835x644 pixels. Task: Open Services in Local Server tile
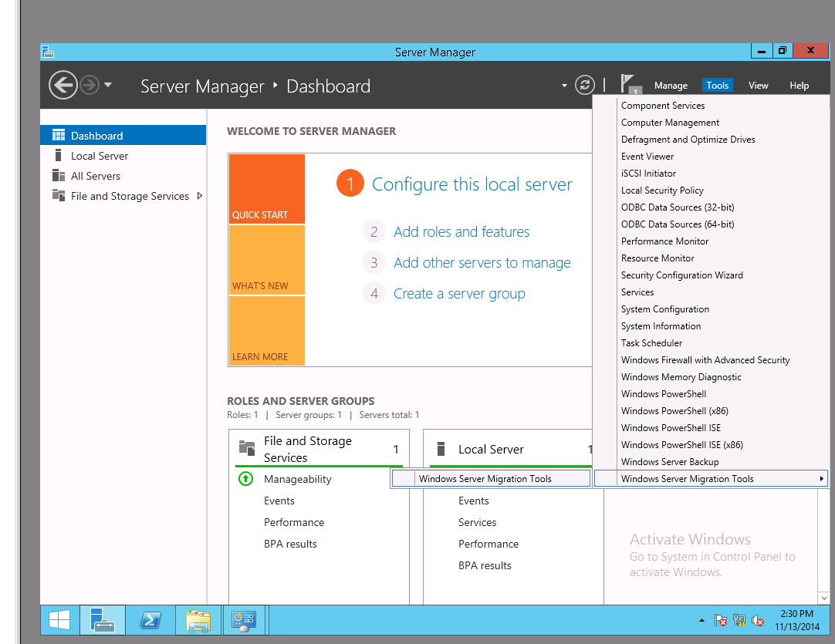click(477, 523)
